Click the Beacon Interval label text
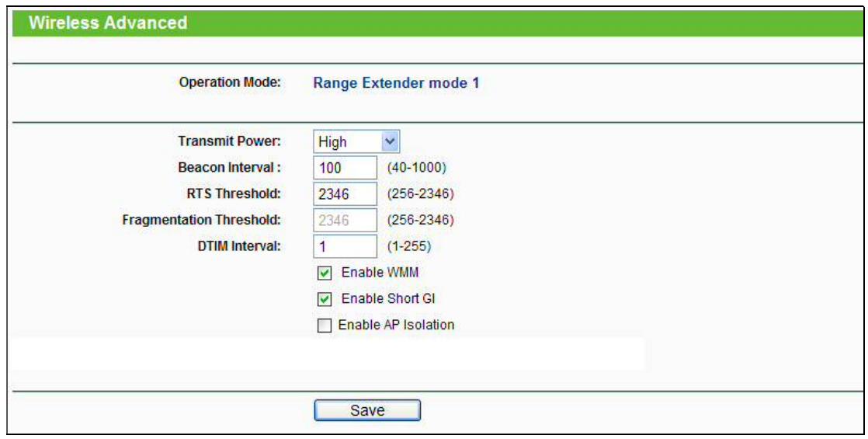 (x=229, y=168)
